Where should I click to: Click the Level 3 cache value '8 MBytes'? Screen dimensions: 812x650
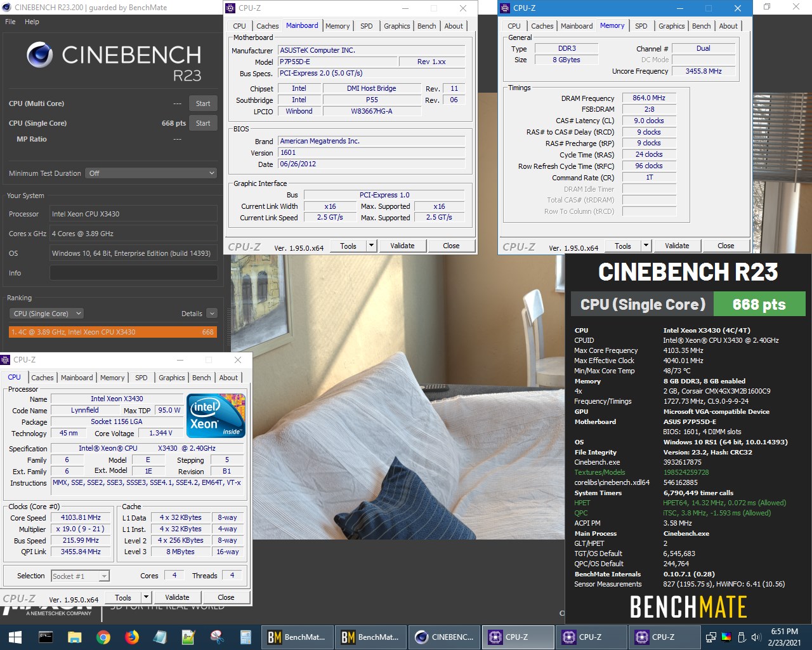(181, 552)
